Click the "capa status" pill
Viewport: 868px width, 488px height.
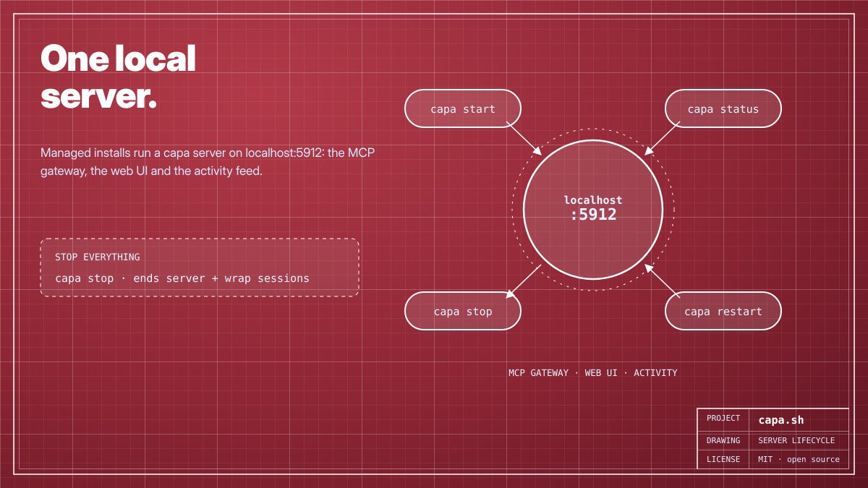[723, 109]
